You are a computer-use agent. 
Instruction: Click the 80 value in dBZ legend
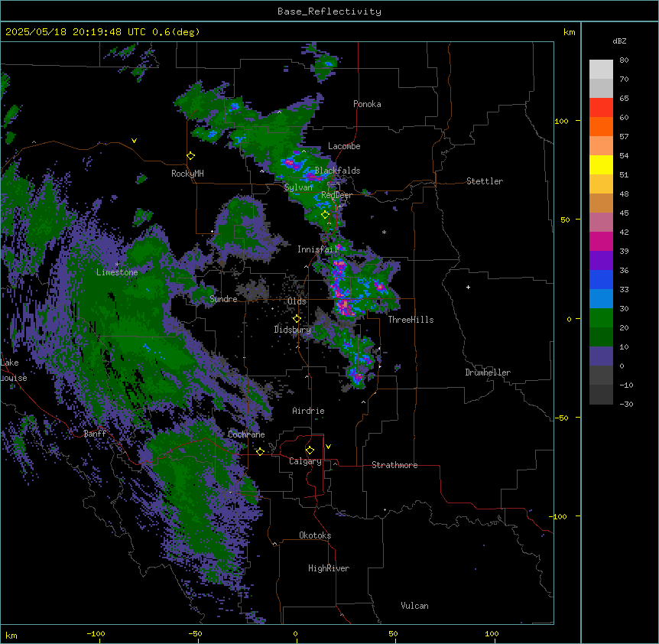pos(624,60)
